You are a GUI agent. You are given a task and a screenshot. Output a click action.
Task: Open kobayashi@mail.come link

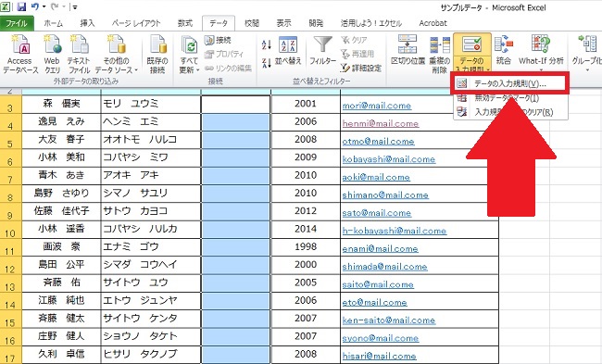[389, 159]
